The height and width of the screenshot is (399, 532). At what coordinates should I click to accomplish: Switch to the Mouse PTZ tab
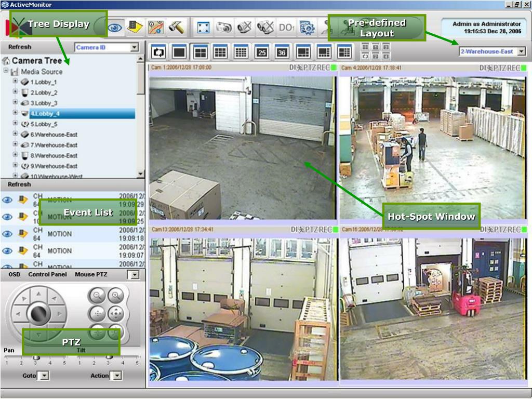[x=91, y=274]
